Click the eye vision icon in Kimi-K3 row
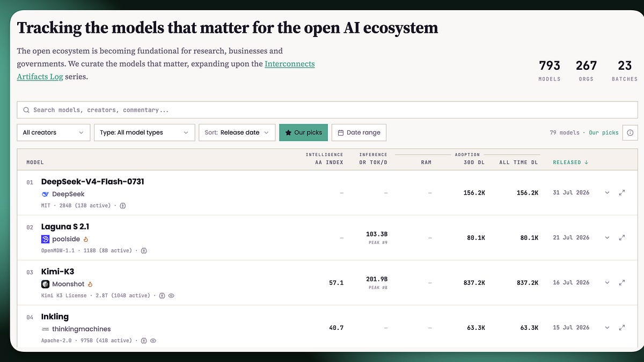644x362 pixels. 171,295
